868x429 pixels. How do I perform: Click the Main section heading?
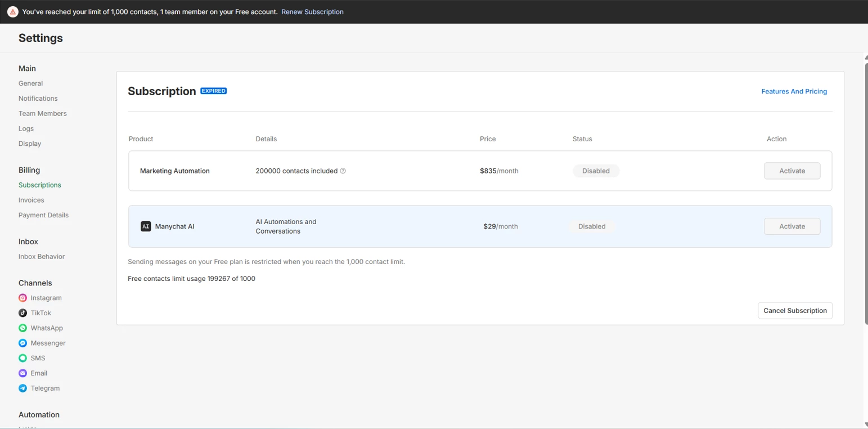coord(27,69)
